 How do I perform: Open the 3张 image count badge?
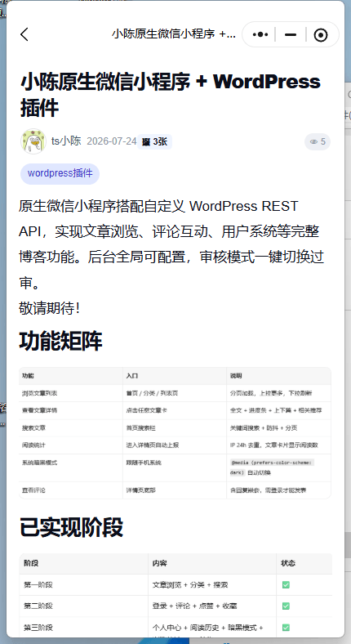tap(154, 141)
